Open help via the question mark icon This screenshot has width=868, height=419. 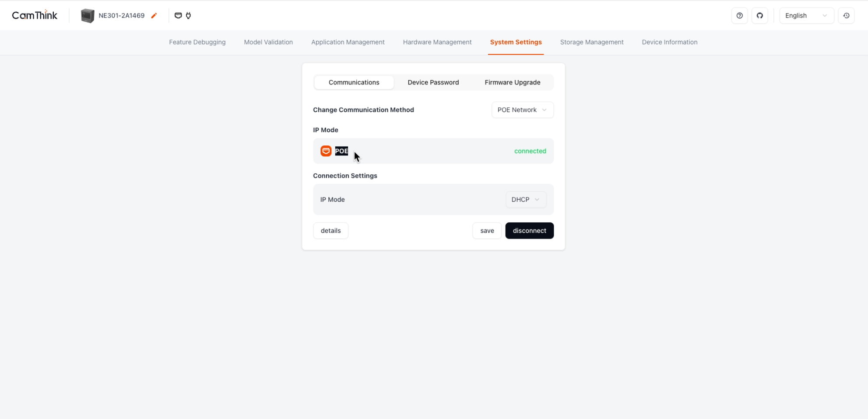click(x=739, y=16)
